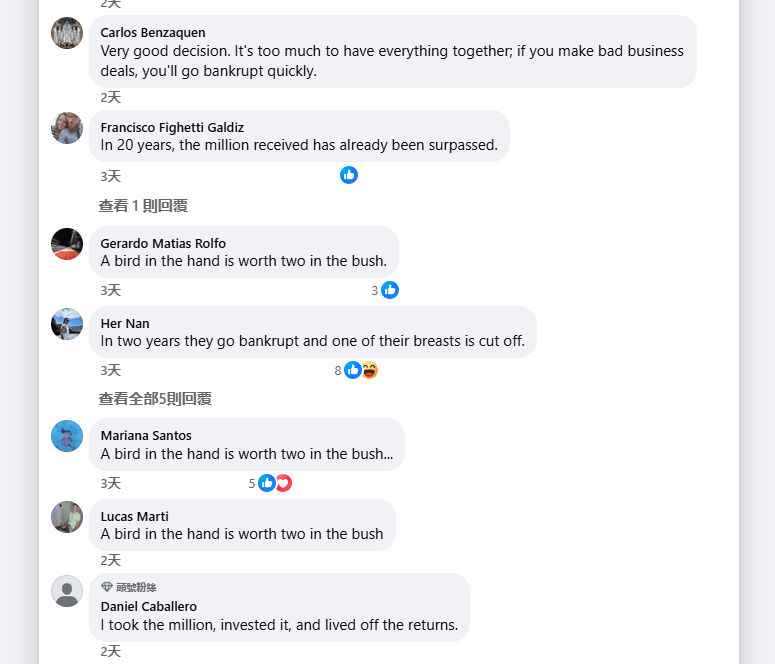
Task: Open Daniel Caballero's profile name link
Action: pyautogui.click(x=149, y=606)
